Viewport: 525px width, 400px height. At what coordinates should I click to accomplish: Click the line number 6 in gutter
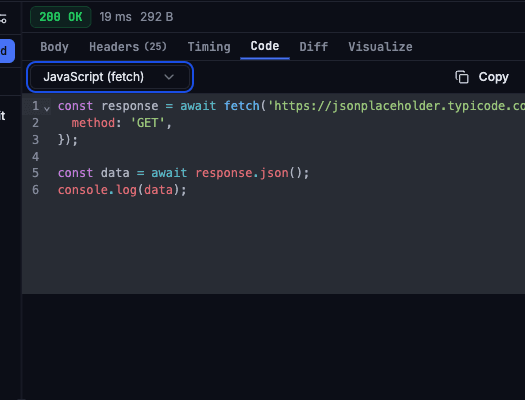point(35,190)
